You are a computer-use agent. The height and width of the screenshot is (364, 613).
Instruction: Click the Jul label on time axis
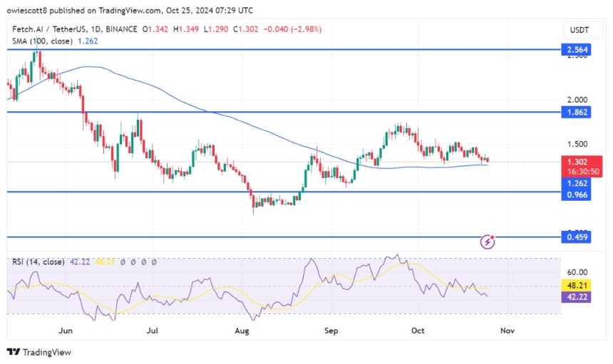tap(152, 331)
